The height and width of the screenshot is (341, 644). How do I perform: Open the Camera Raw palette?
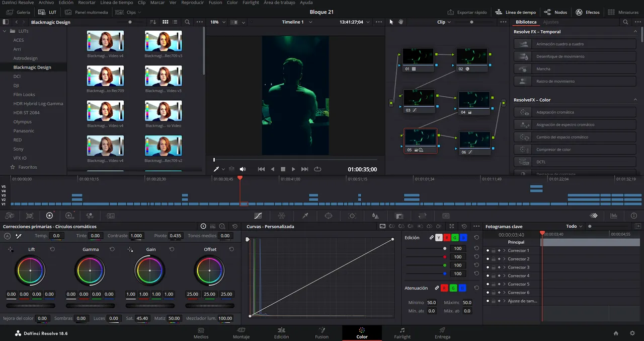(10, 216)
